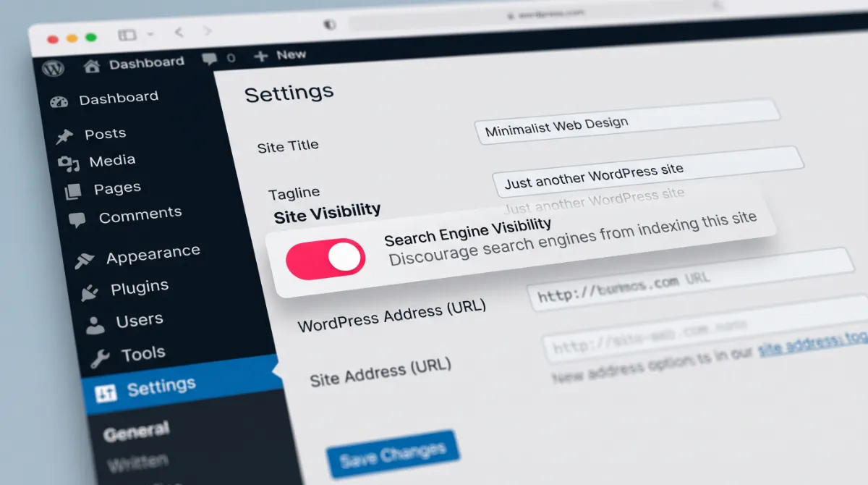
Task: Click the Site Address URL field
Action: (705, 329)
